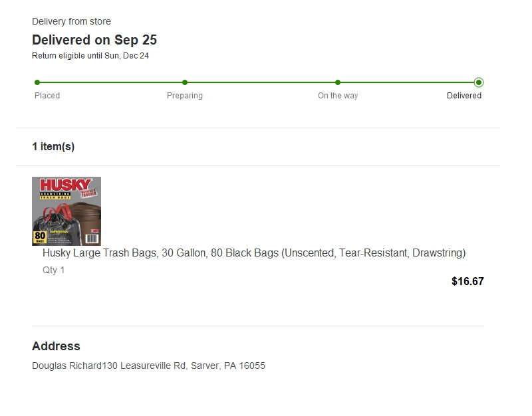Click the Preparing progress dot

185,82
